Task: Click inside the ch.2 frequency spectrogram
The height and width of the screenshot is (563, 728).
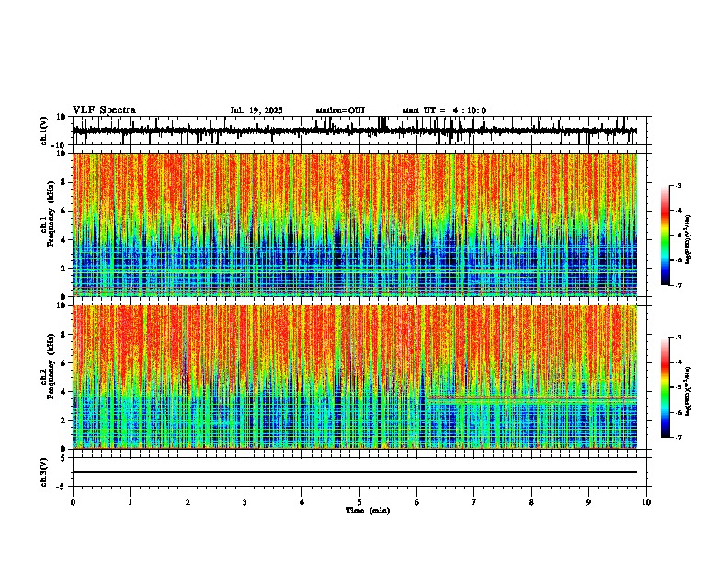Action: tap(355, 377)
